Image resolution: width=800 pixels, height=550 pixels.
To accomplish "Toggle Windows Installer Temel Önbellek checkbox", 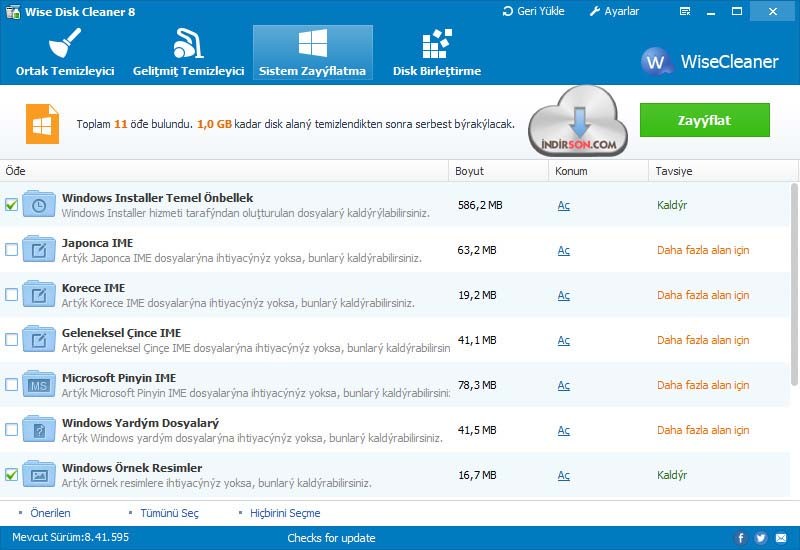I will point(11,205).
